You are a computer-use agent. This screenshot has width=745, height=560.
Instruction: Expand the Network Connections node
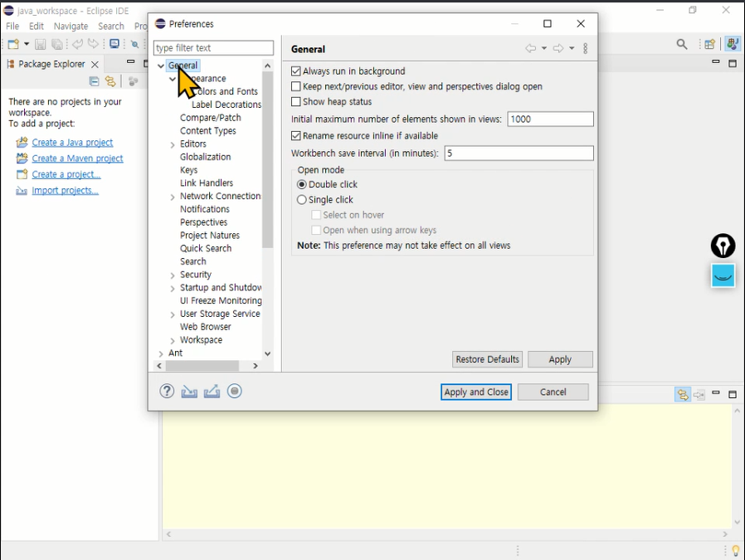(173, 197)
